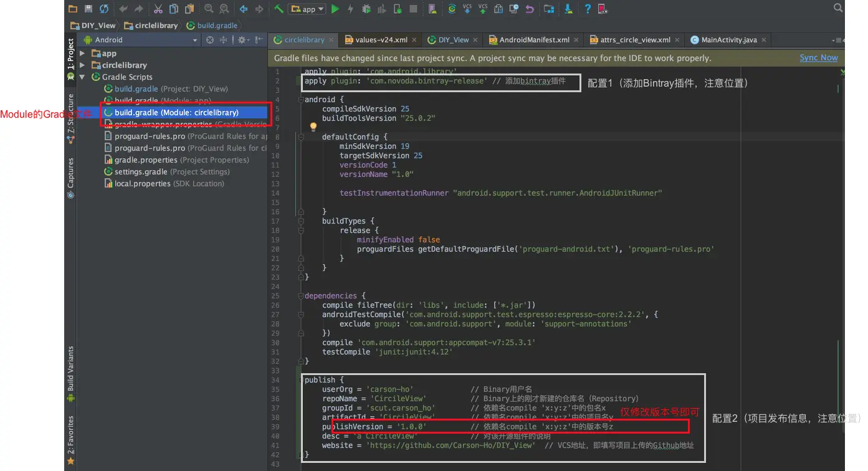The width and height of the screenshot is (868, 471).
Task: Click the VCS Update Project icon
Action: 467,9
